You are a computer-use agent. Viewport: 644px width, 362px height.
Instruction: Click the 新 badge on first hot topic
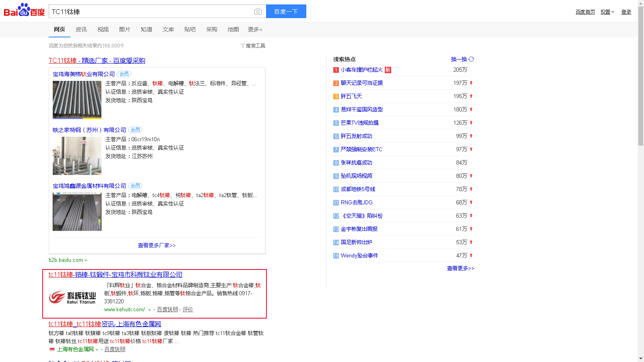click(x=388, y=70)
